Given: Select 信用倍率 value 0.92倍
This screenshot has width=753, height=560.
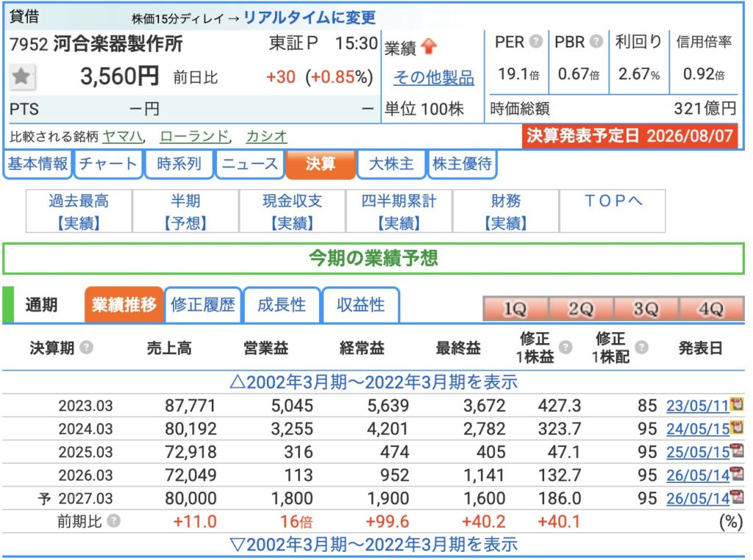Looking at the screenshot, I should [704, 74].
